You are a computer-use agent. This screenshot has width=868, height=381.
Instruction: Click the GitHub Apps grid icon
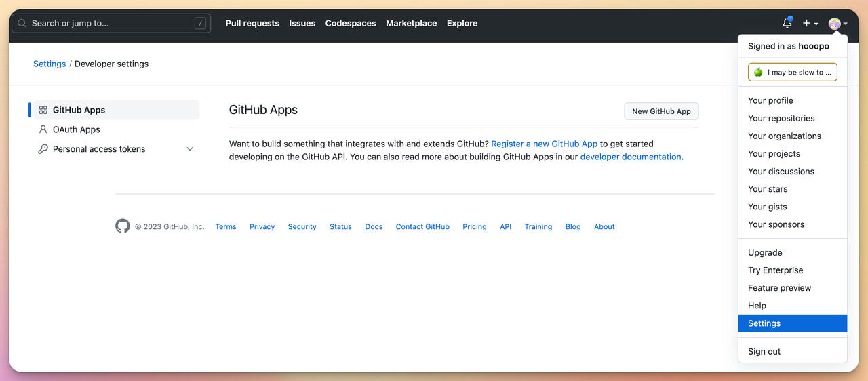point(43,110)
